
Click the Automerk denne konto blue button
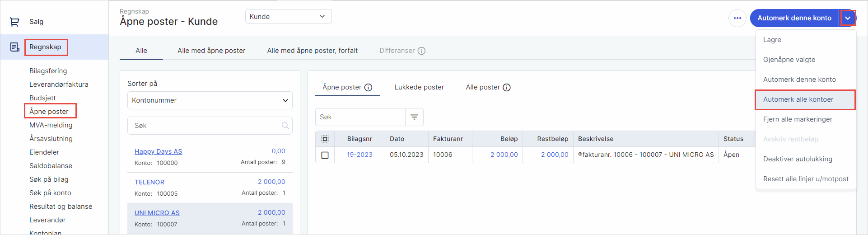coord(794,18)
